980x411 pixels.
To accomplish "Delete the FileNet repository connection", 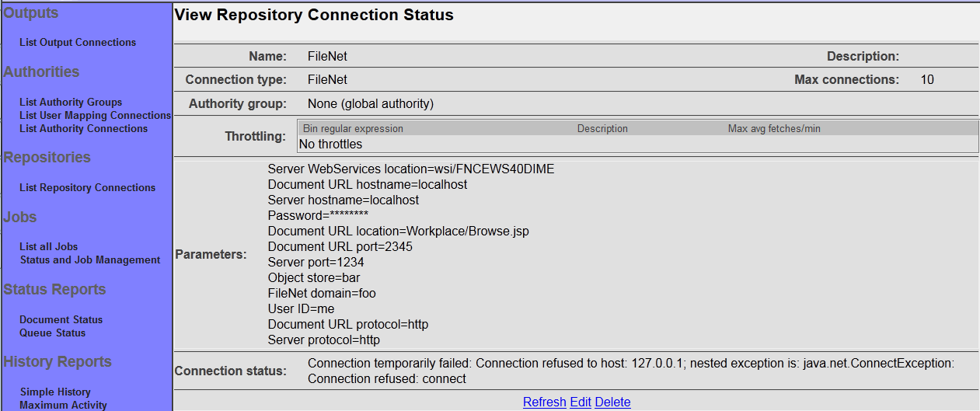I will 612,402.
